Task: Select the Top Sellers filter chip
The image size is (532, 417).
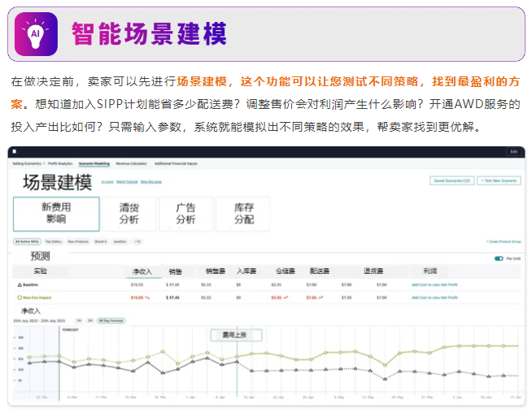Action: [54, 241]
